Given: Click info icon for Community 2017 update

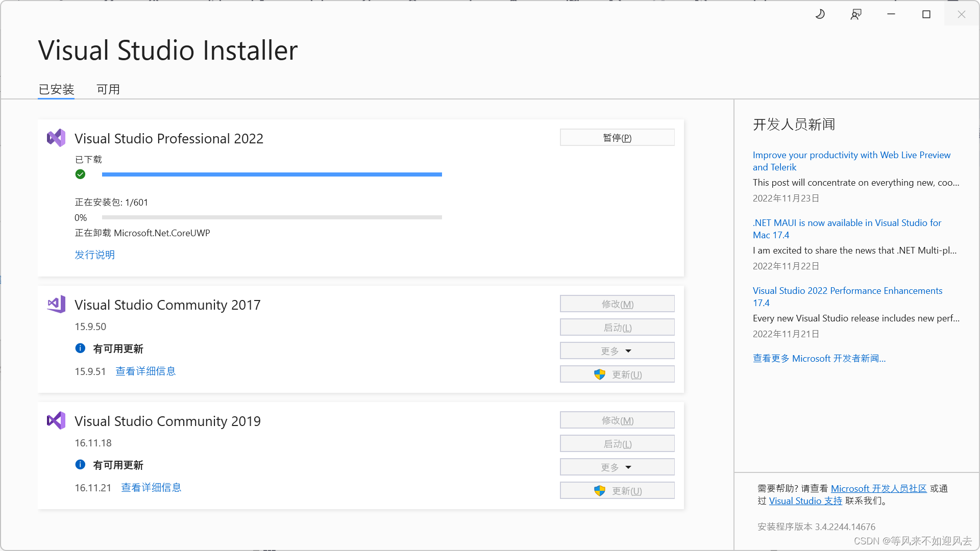Looking at the screenshot, I should (x=80, y=348).
